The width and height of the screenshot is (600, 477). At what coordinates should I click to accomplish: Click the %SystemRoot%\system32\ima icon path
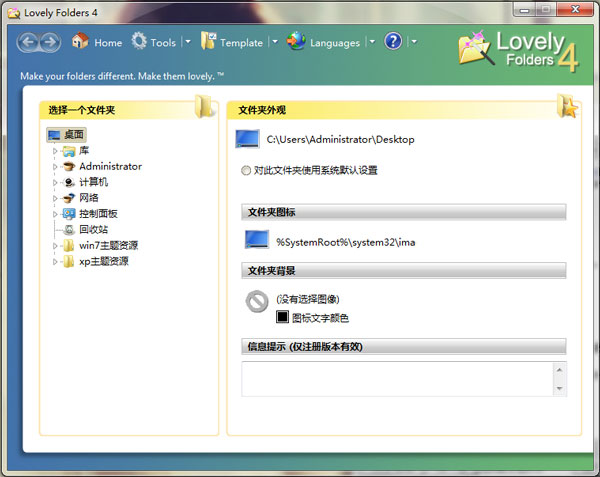346,242
